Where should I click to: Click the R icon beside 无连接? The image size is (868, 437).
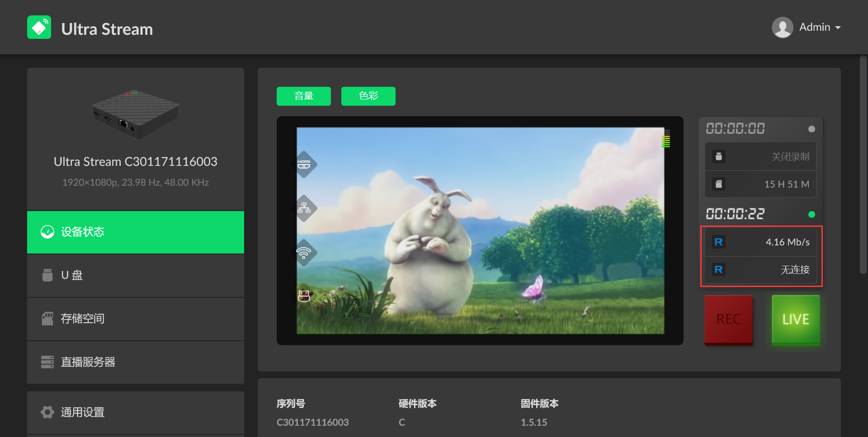(x=719, y=270)
